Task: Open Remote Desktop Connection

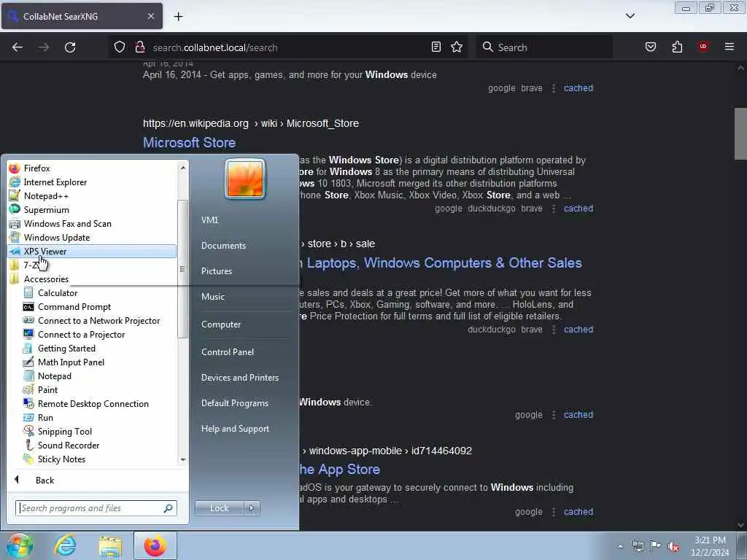Action: point(93,403)
